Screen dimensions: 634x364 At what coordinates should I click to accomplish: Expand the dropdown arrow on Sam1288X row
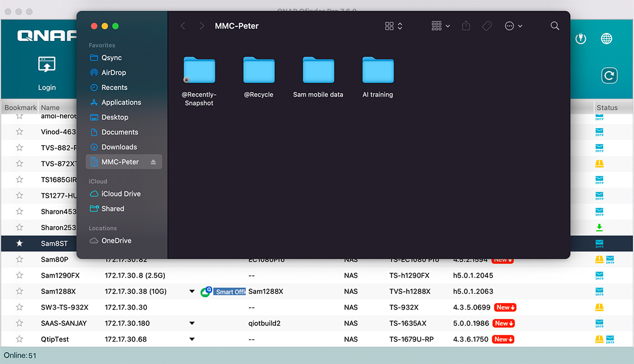click(192, 291)
